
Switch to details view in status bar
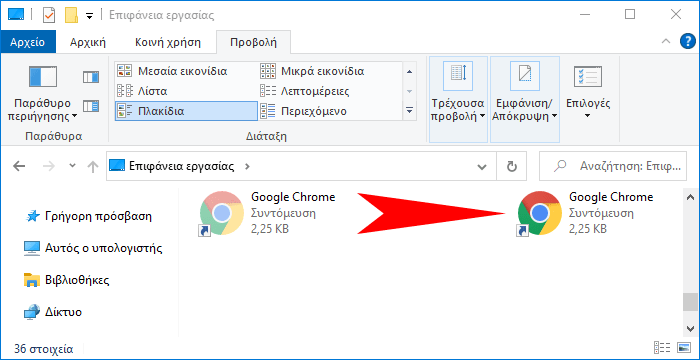click(662, 348)
